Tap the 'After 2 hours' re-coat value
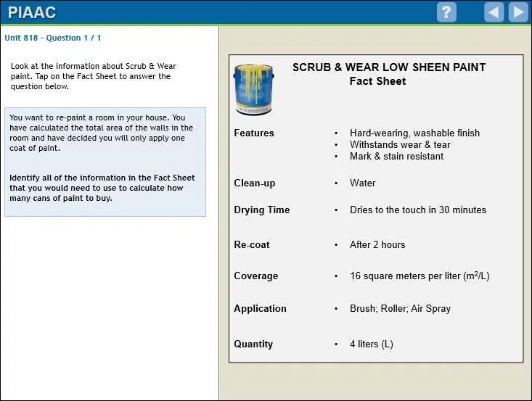 point(377,245)
